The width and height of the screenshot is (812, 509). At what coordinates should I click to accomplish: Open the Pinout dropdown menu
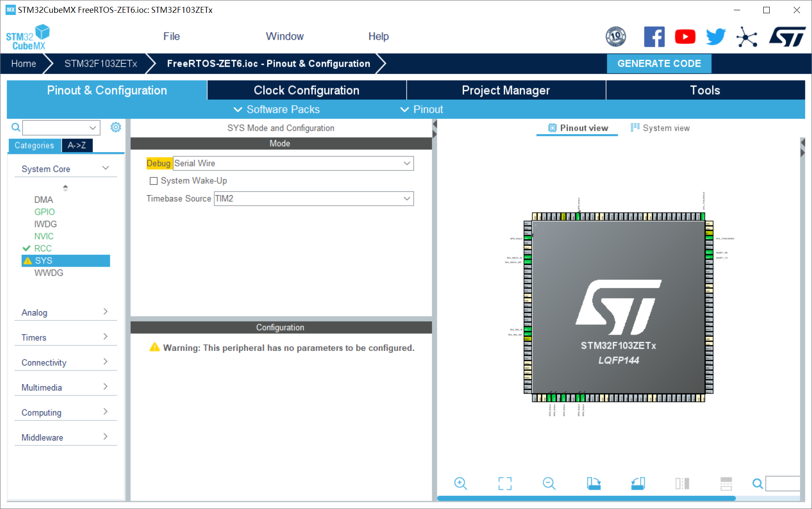421,109
